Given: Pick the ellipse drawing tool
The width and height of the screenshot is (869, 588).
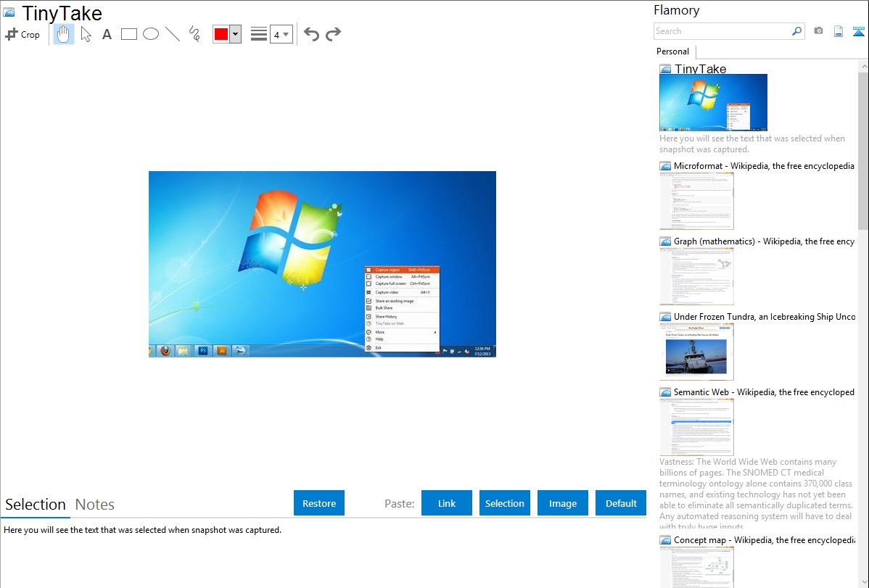Looking at the screenshot, I should 151,34.
